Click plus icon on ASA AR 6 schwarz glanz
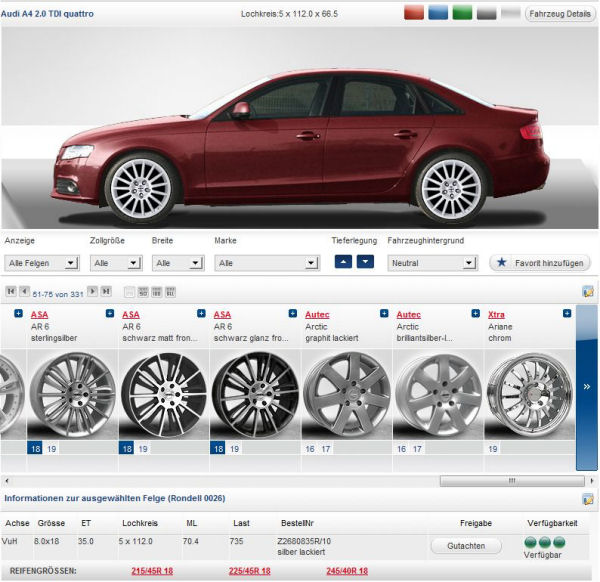 tap(293, 314)
